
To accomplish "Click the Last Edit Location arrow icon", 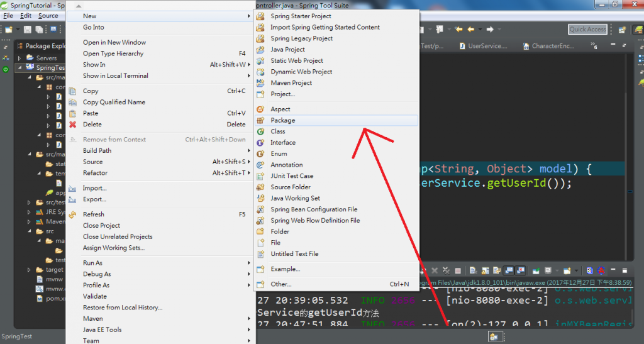I will (x=458, y=29).
